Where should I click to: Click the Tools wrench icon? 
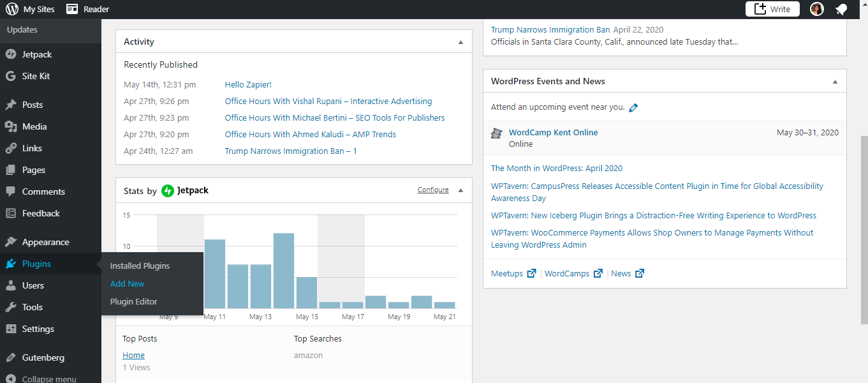pos(11,307)
